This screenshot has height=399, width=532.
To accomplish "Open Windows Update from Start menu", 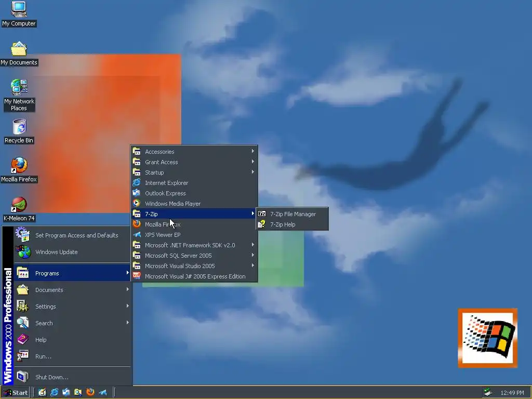I will (72, 252).
